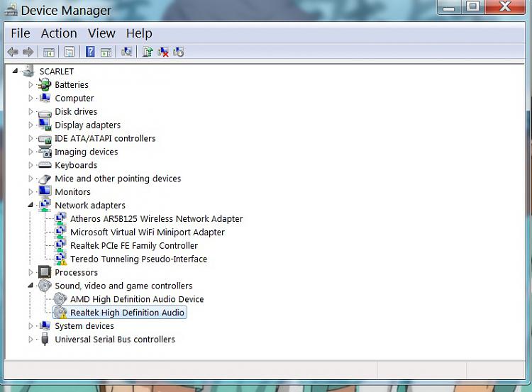Select the Display adapters label
The image size is (532, 392).
tap(87, 125)
